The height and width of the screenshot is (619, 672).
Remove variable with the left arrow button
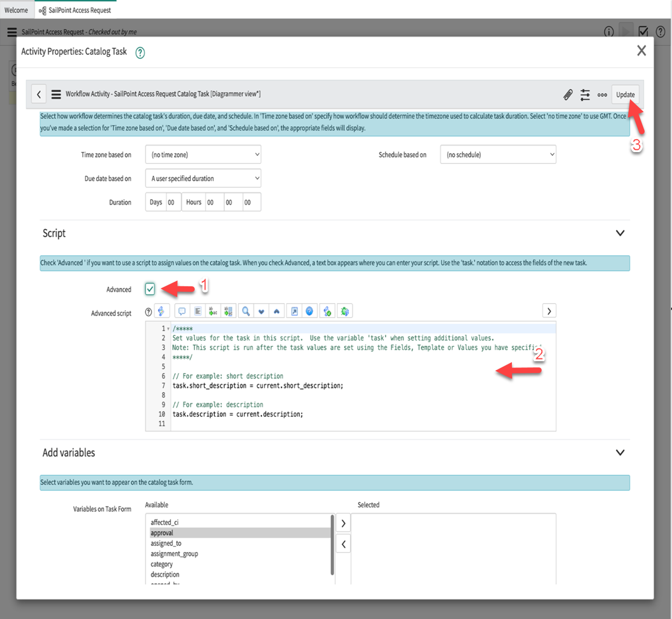(344, 544)
